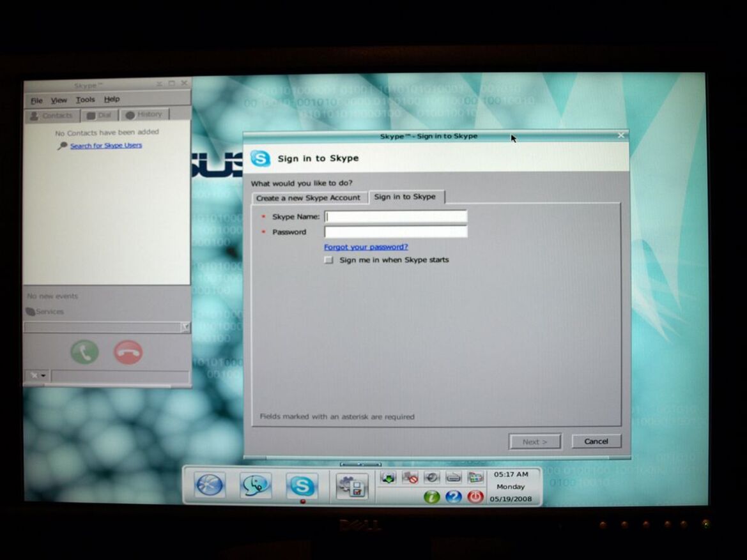
Task: Click the volume speaker tray icon
Action: pyautogui.click(x=431, y=477)
